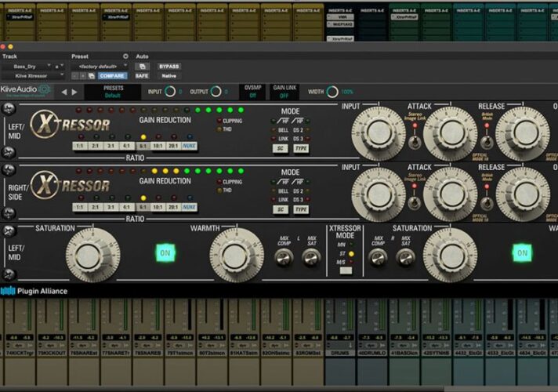This screenshot has height=392, width=558.
Task: Click the left MIX SAT small knob
Action: pos(311,257)
